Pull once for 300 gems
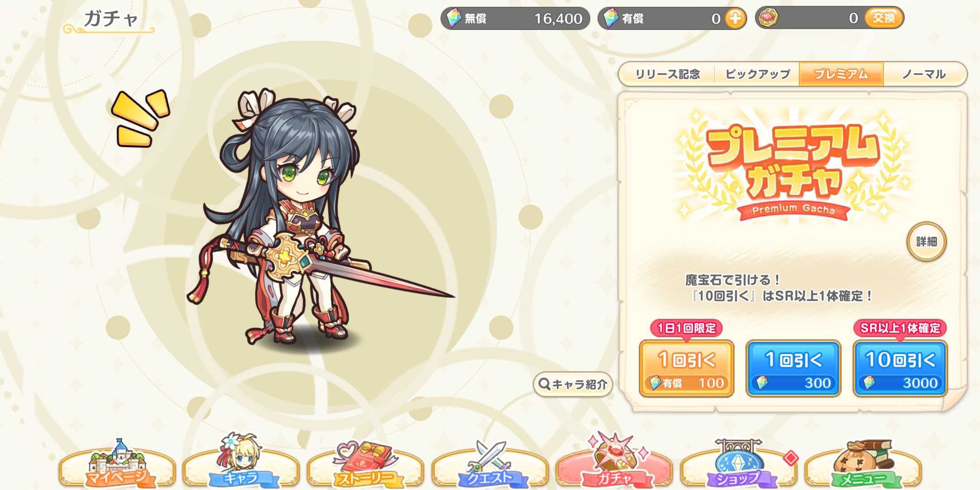 (x=794, y=368)
